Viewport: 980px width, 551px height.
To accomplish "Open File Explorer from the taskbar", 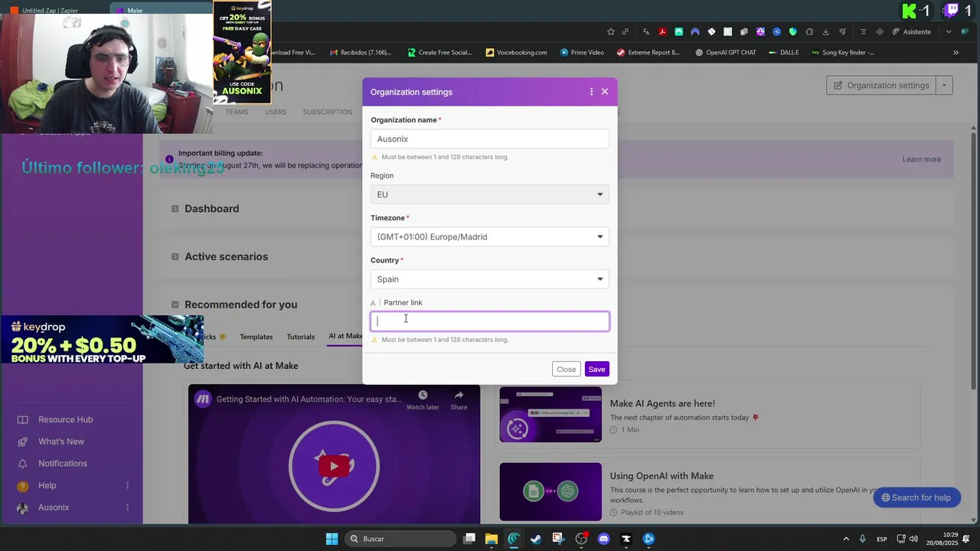I will click(x=492, y=539).
